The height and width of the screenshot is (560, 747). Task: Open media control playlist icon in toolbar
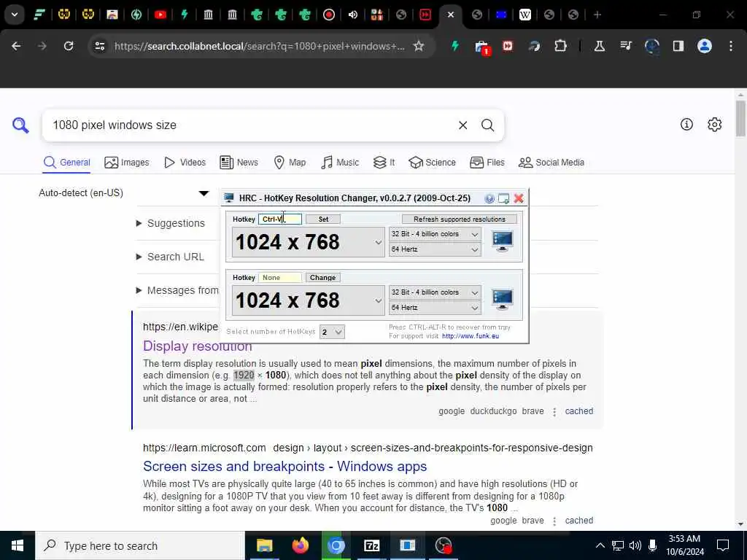[625, 46]
